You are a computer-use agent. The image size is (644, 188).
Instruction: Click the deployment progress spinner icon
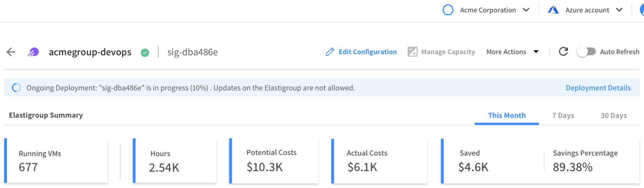16,88
